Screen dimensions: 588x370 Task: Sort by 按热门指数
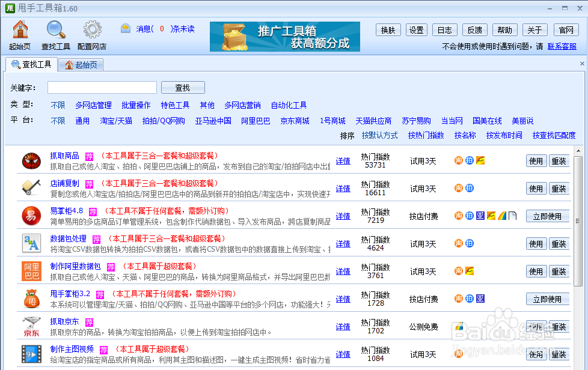[x=426, y=135]
